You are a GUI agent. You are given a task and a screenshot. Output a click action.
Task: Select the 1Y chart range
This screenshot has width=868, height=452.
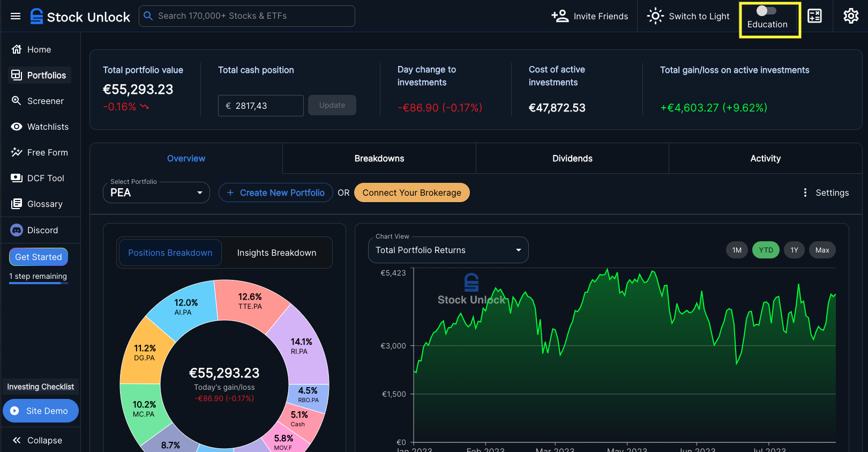click(795, 250)
